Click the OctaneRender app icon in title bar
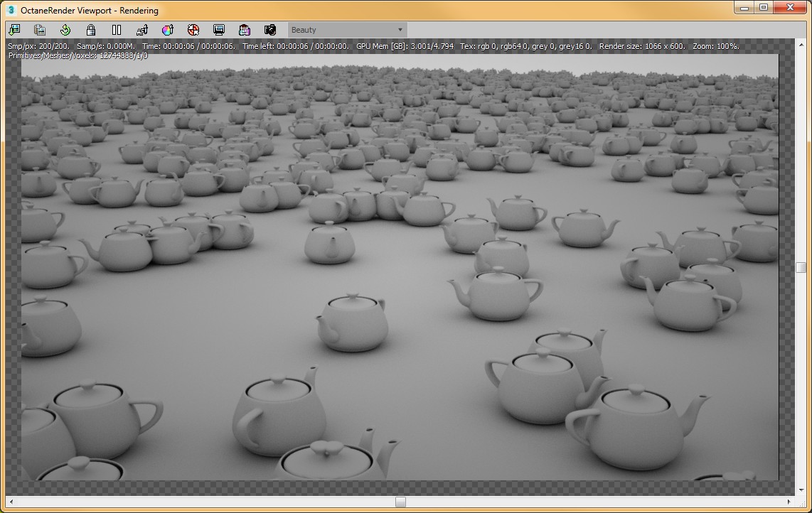The width and height of the screenshot is (812, 513). (11, 11)
